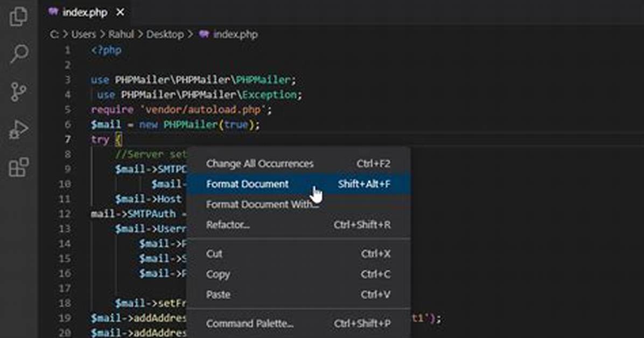Click the PHP file icon in the index.php tab
The image size is (644, 338).
(53, 12)
